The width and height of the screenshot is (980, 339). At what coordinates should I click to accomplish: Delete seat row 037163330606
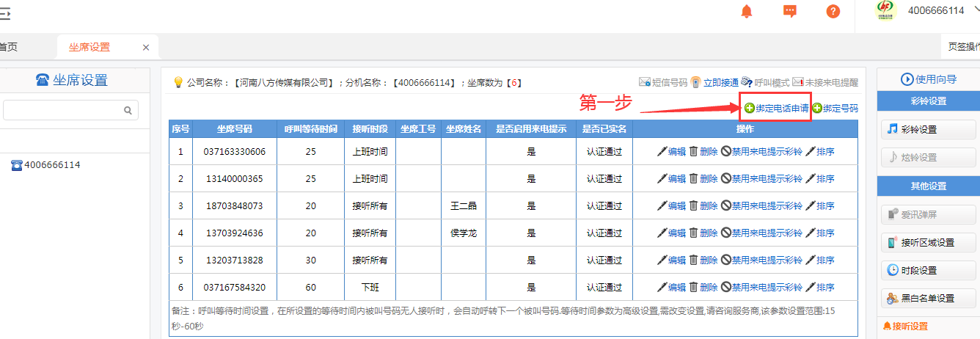pos(703,152)
